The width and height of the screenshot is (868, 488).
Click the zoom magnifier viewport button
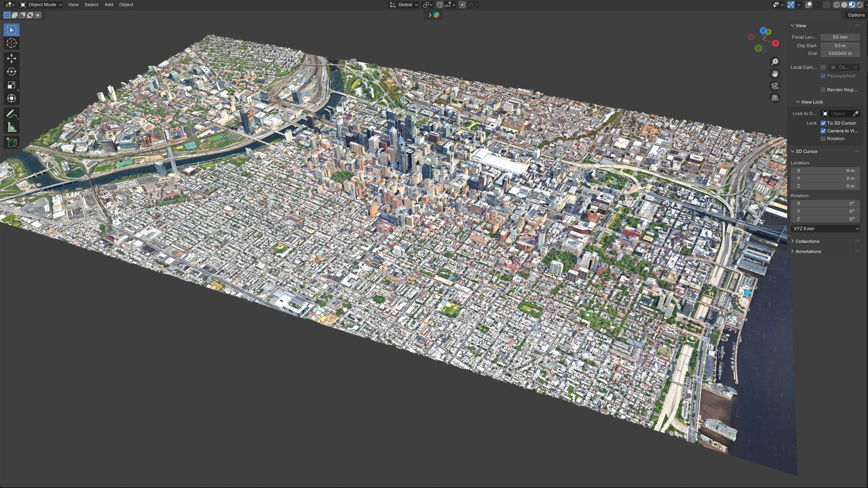tap(775, 62)
